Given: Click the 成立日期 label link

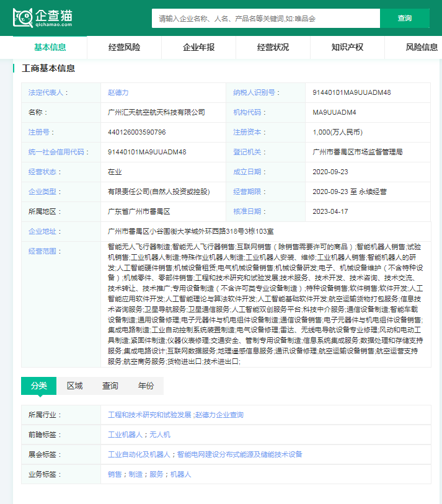Looking at the screenshot, I should tap(247, 172).
